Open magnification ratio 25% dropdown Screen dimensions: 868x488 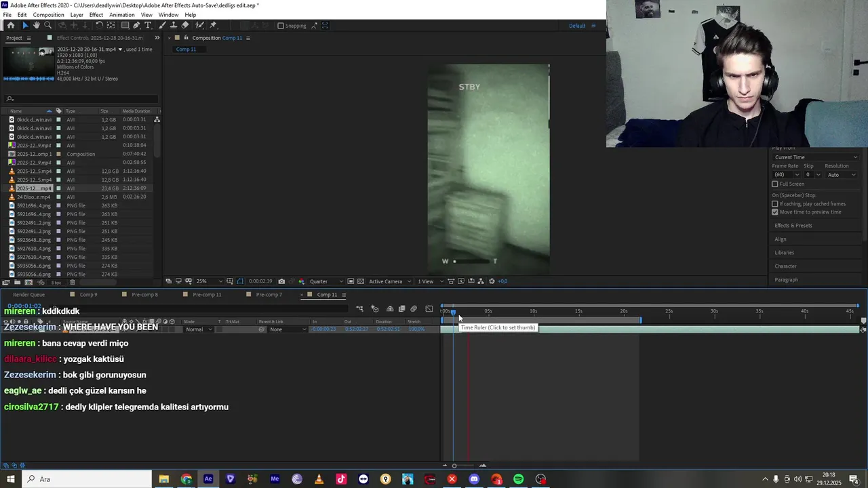click(x=210, y=281)
